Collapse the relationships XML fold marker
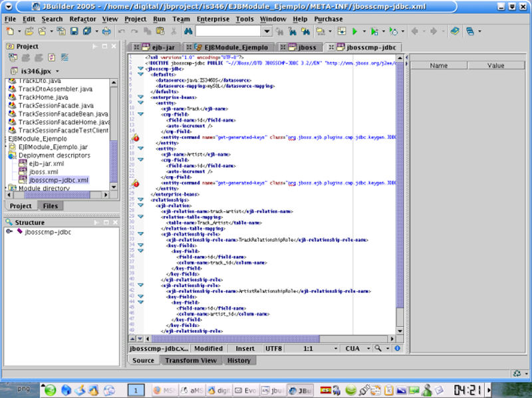This screenshot has height=398, width=532. [140, 199]
